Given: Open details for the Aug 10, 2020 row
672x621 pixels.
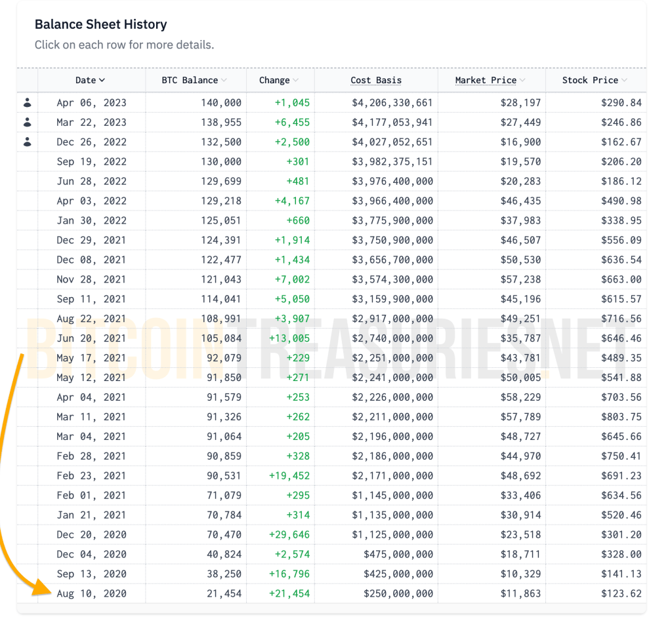Looking at the screenshot, I should click(x=91, y=593).
